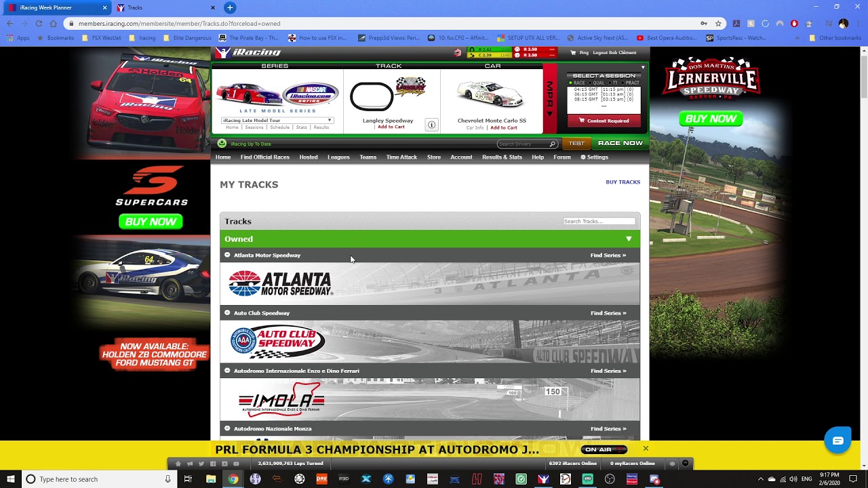Open the Leagues menu

coord(338,157)
